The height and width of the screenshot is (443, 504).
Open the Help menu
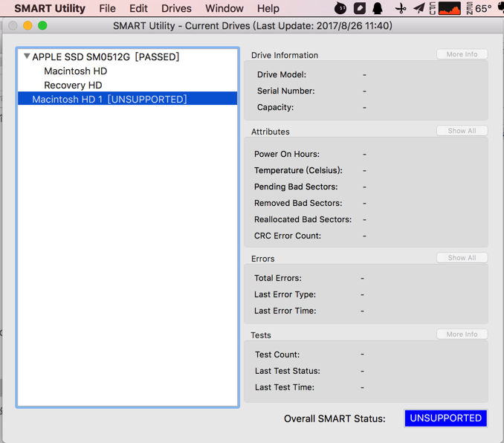(x=268, y=8)
